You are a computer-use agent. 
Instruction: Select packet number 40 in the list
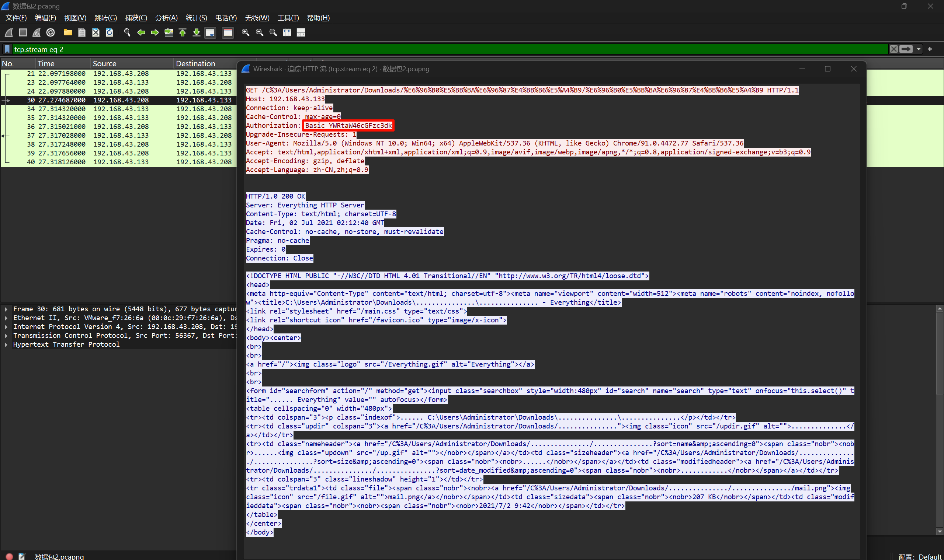[119, 162]
